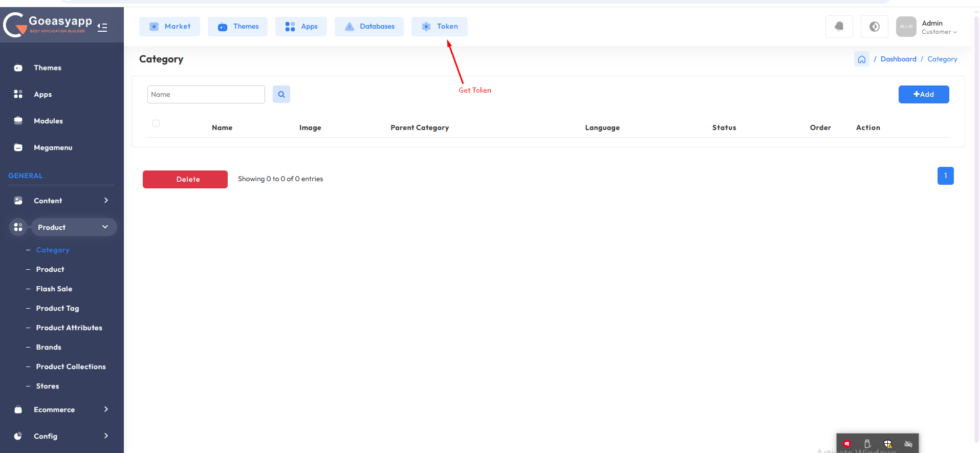The height and width of the screenshot is (453, 980).
Task: Open the Token tab in top bar
Action: coord(439,27)
